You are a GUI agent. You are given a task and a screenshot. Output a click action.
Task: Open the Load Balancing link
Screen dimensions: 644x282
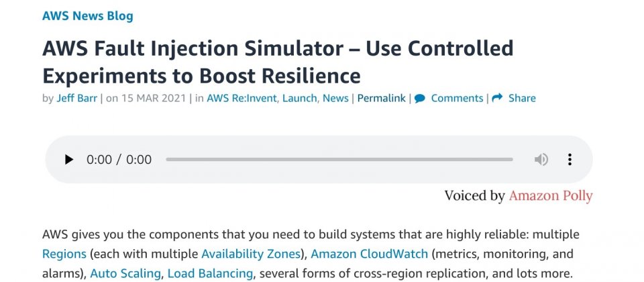coord(210,273)
